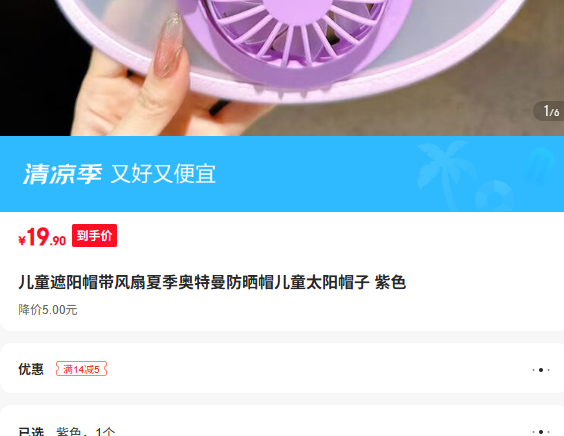Screen dimensions: 564x436
Task: Open the product hat photo
Action: pyautogui.click(x=282, y=68)
